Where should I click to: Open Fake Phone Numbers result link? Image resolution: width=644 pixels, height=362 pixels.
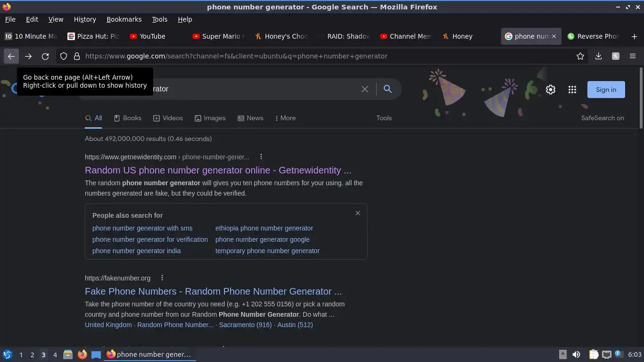coord(213,291)
